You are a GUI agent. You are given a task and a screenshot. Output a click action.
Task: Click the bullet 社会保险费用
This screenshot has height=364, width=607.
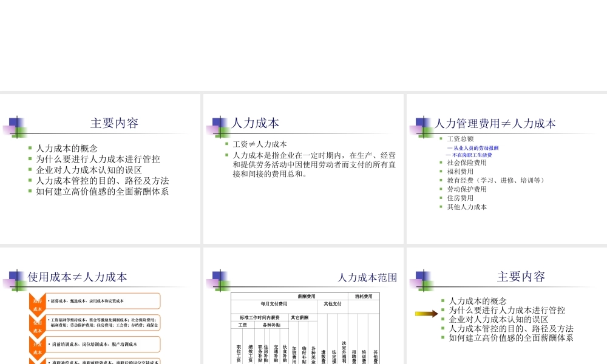pyautogui.click(x=467, y=163)
